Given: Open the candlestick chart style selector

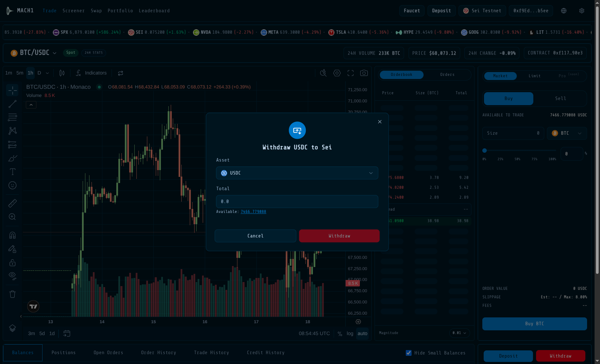Looking at the screenshot, I should click(62, 73).
